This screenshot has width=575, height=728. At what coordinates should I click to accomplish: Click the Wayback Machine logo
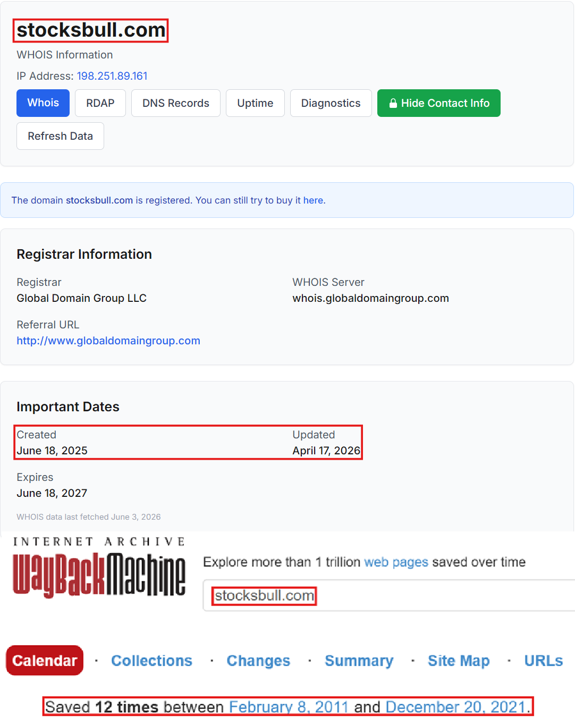[99, 567]
